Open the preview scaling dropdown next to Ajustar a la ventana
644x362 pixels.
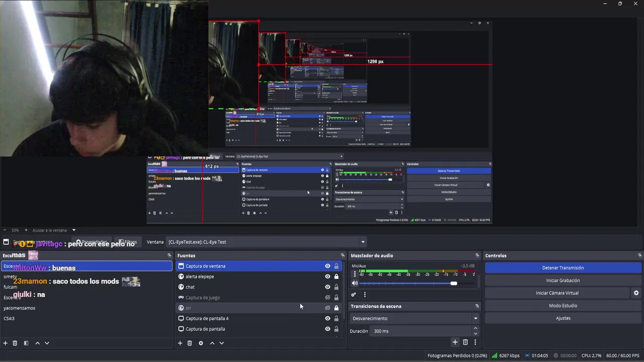point(73,230)
